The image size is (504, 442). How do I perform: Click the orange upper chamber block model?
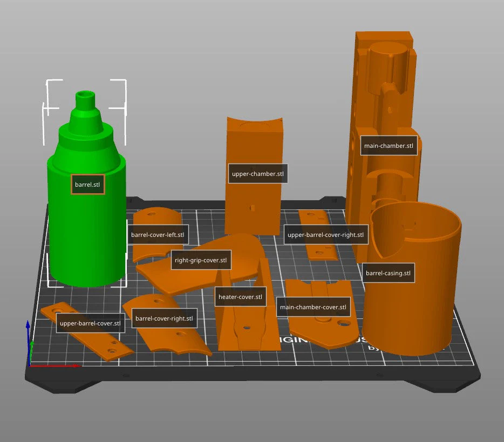pyautogui.click(x=254, y=206)
